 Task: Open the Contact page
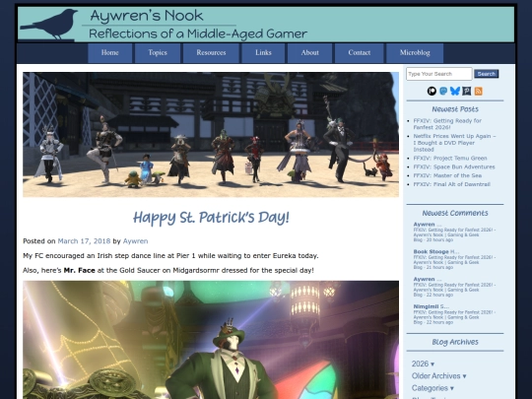click(x=360, y=53)
